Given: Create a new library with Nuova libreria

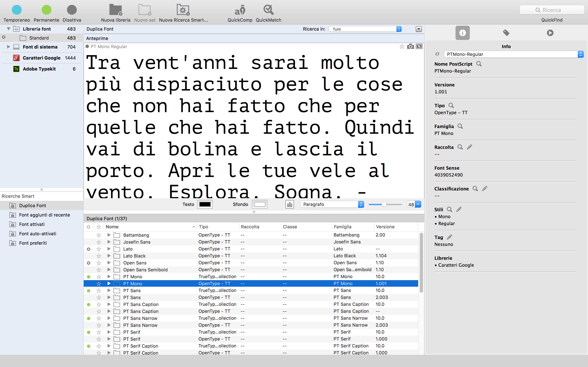Looking at the screenshot, I should [115, 10].
